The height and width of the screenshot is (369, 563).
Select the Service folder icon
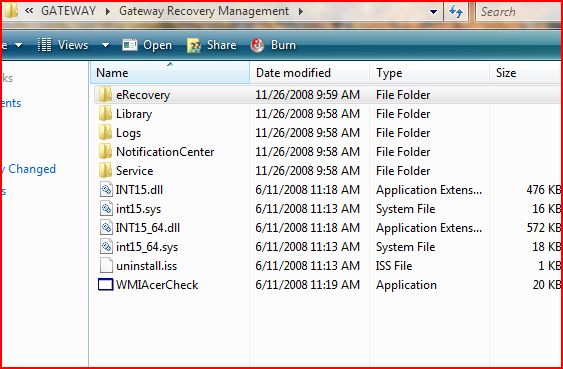click(105, 171)
